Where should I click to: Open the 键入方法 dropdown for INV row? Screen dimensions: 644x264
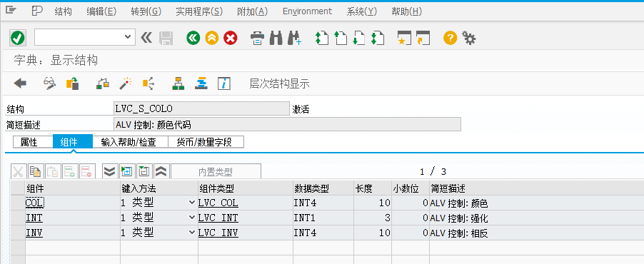point(191,233)
